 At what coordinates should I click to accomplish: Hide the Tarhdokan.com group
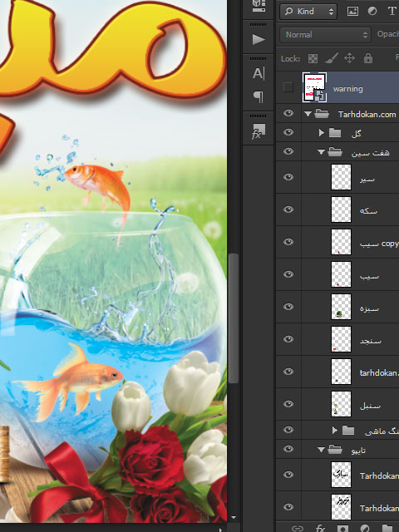[x=288, y=113]
